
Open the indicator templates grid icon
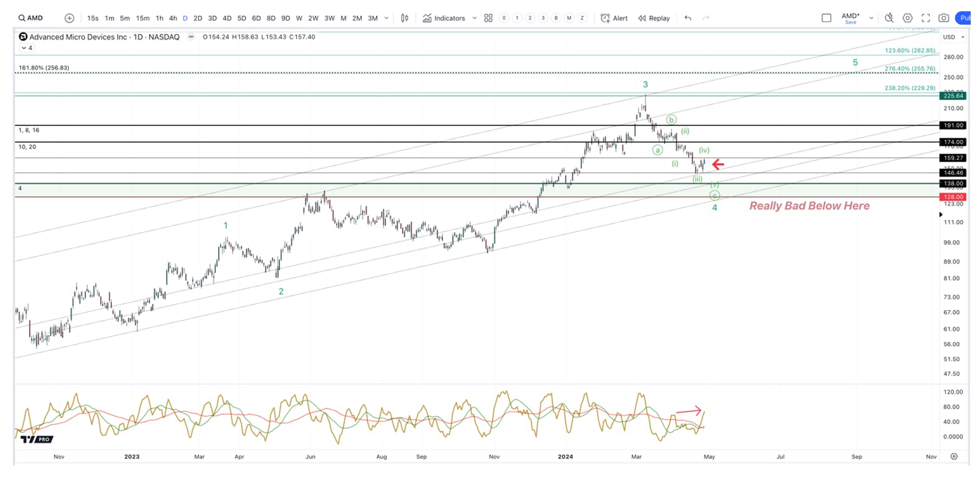point(488,18)
